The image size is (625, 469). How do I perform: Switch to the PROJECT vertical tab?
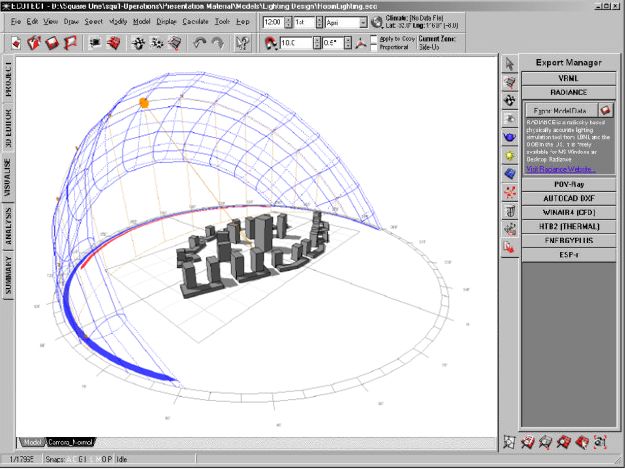tap(8, 78)
